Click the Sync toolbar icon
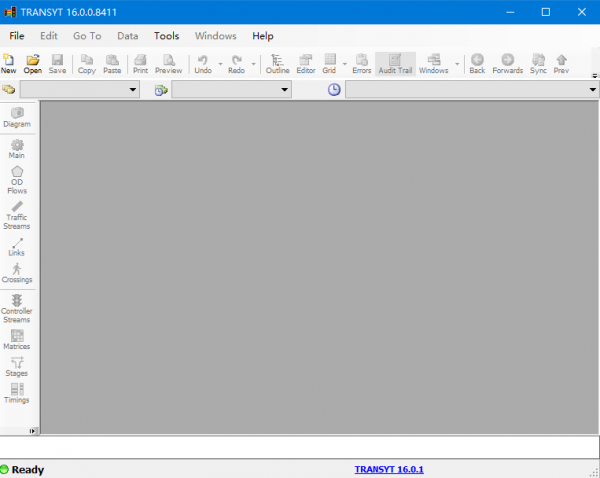This screenshot has height=478, width=600. (538, 64)
